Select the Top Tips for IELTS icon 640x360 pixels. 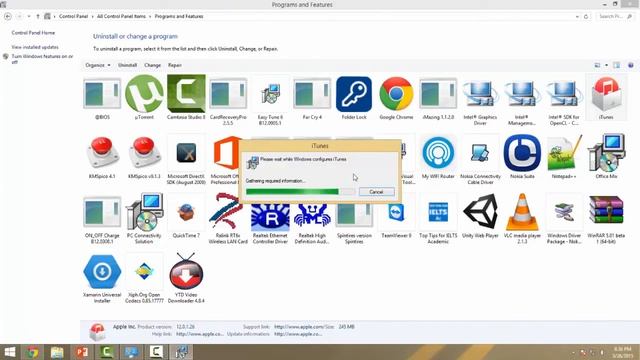[x=438, y=212]
